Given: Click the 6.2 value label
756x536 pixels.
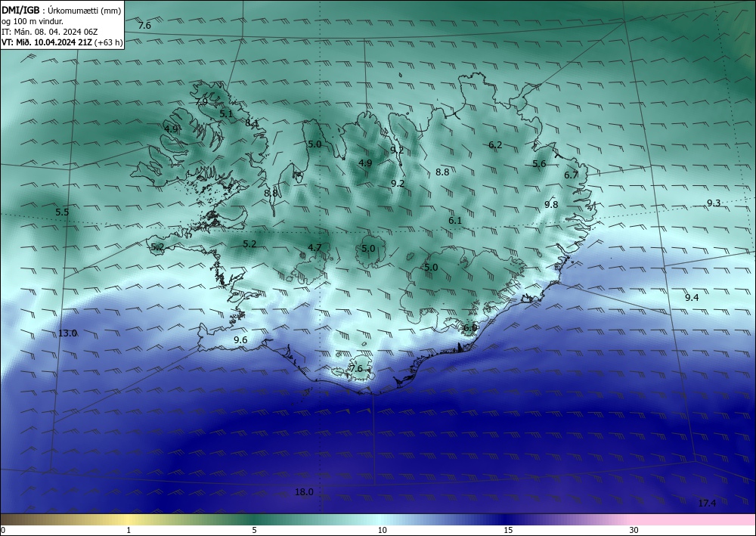Looking at the screenshot, I should pyautogui.click(x=495, y=145).
